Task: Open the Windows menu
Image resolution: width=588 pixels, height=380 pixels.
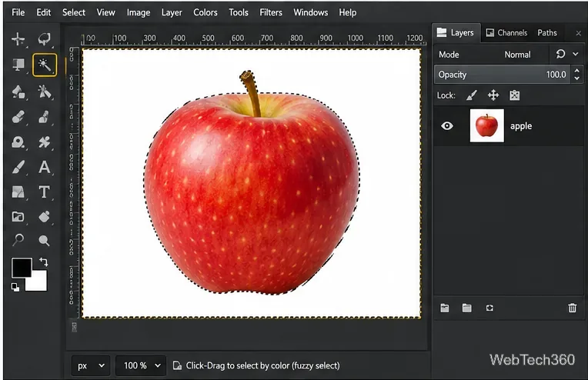Action: (x=310, y=12)
